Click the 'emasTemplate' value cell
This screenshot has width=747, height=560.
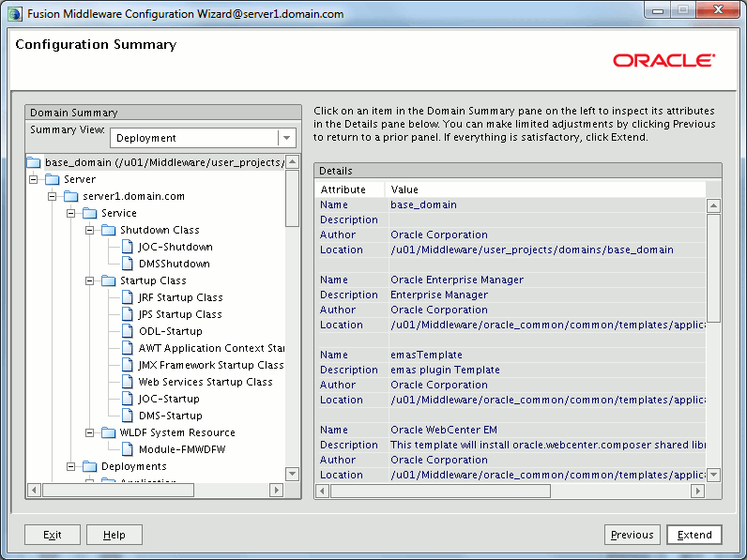point(547,355)
